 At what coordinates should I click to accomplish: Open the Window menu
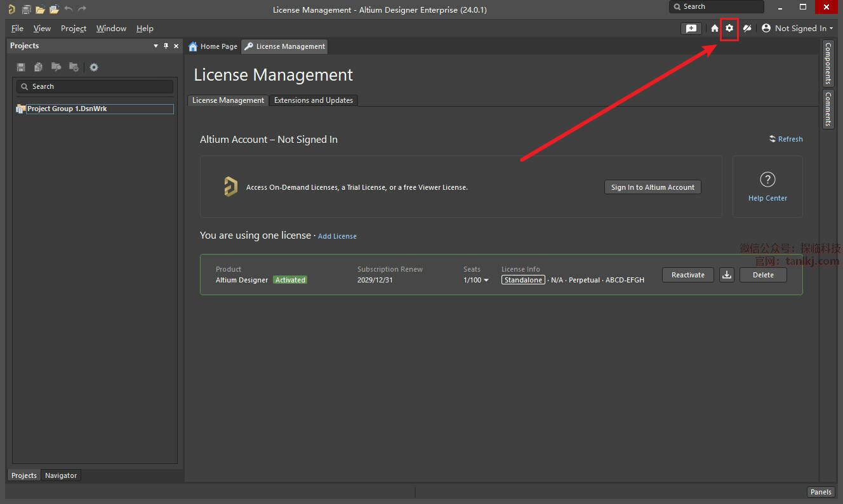pos(111,29)
